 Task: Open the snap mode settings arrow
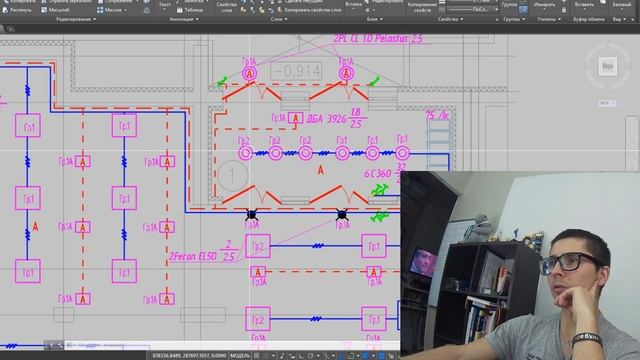pyautogui.click(x=273, y=356)
